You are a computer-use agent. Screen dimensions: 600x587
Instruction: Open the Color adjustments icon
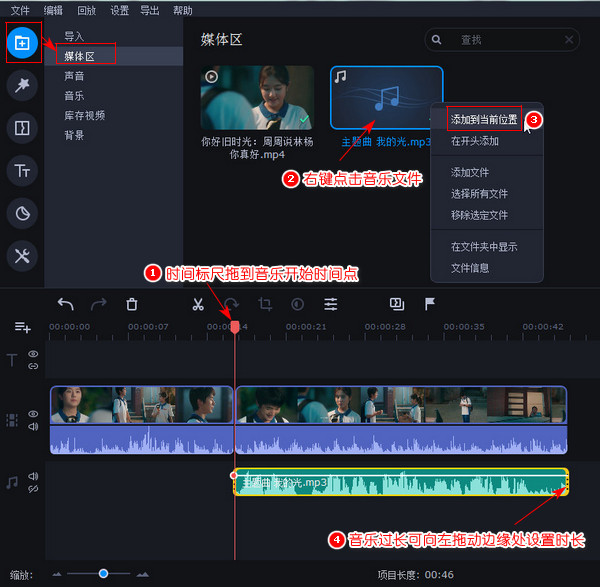297,305
